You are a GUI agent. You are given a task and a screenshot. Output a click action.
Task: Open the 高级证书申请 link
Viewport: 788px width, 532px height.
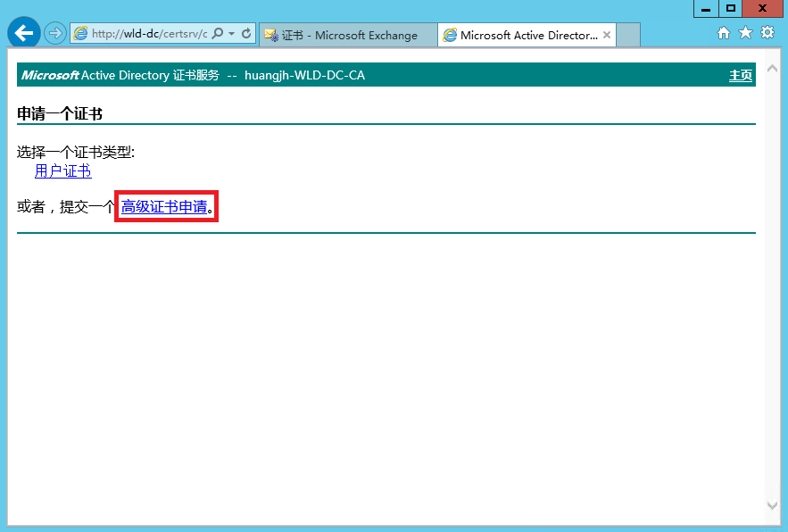(164, 206)
